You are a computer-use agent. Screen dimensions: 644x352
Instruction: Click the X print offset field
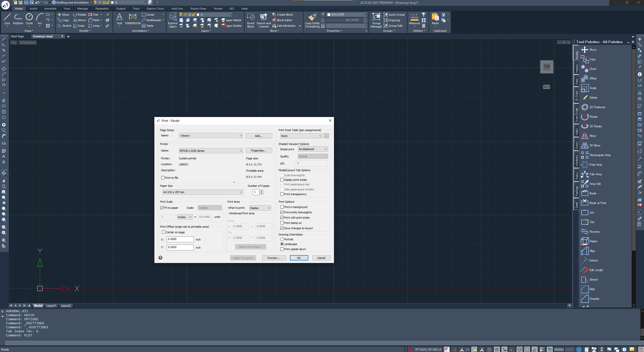pos(180,239)
